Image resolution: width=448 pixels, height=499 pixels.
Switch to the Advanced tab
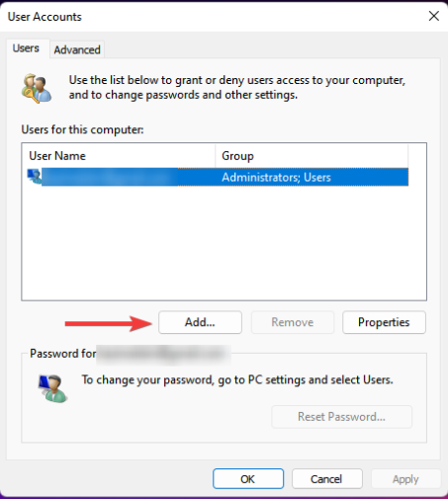[x=77, y=49]
